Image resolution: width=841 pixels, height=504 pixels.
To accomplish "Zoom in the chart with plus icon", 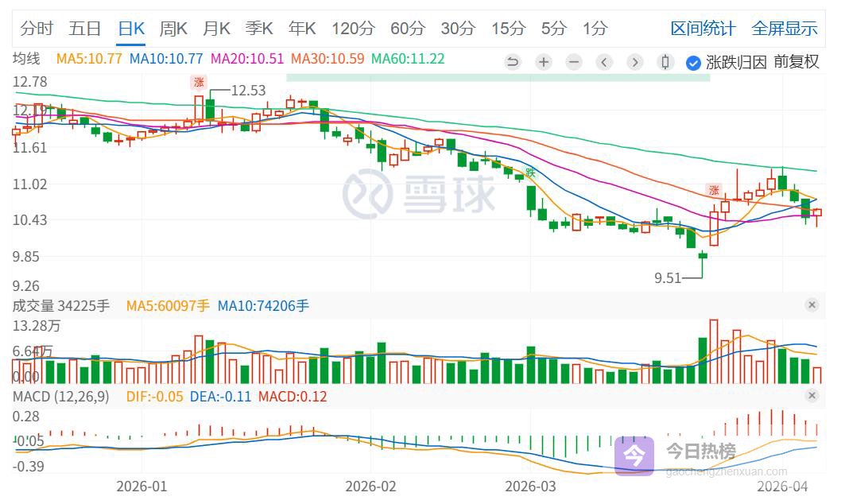I will (543, 62).
